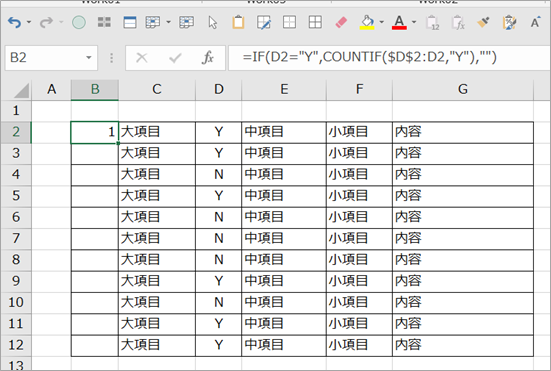Select column G header
This screenshot has width=551, height=371.
pos(463,90)
